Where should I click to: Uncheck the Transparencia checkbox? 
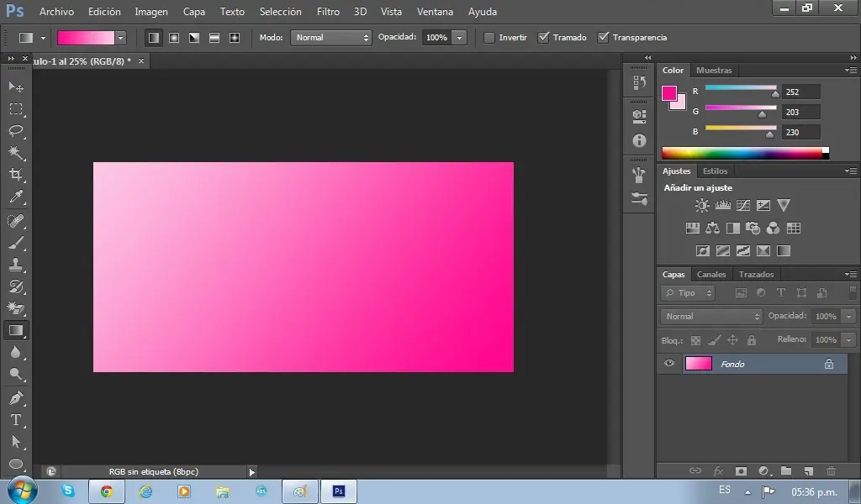point(603,37)
